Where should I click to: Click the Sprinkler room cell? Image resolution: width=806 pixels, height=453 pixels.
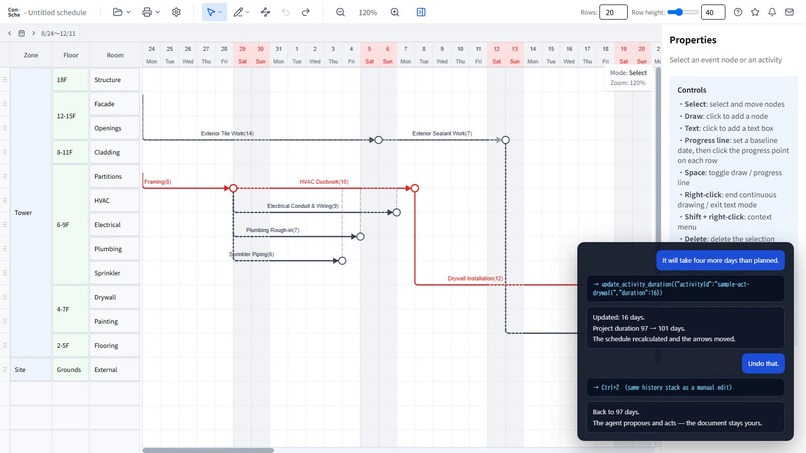(x=115, y=273)
